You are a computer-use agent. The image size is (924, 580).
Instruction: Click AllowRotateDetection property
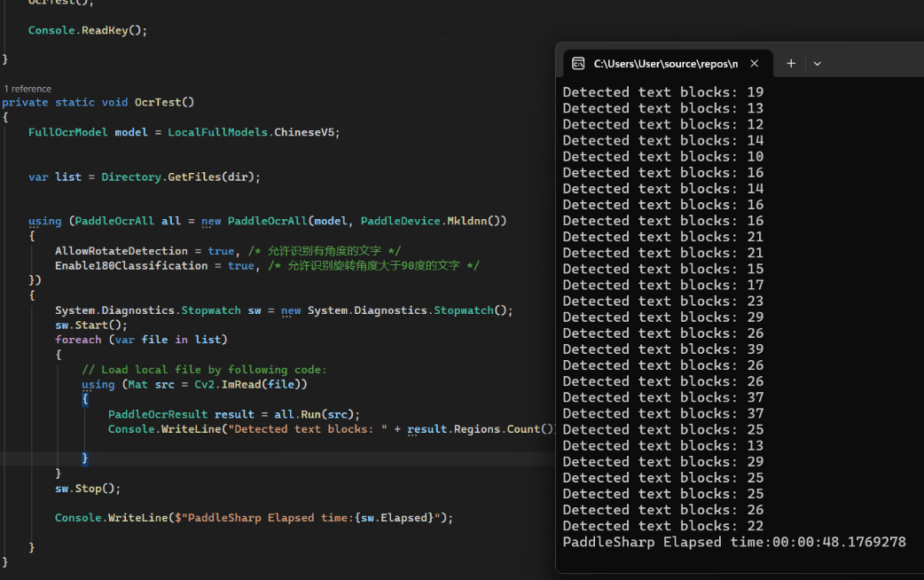(x=121, y=251)
